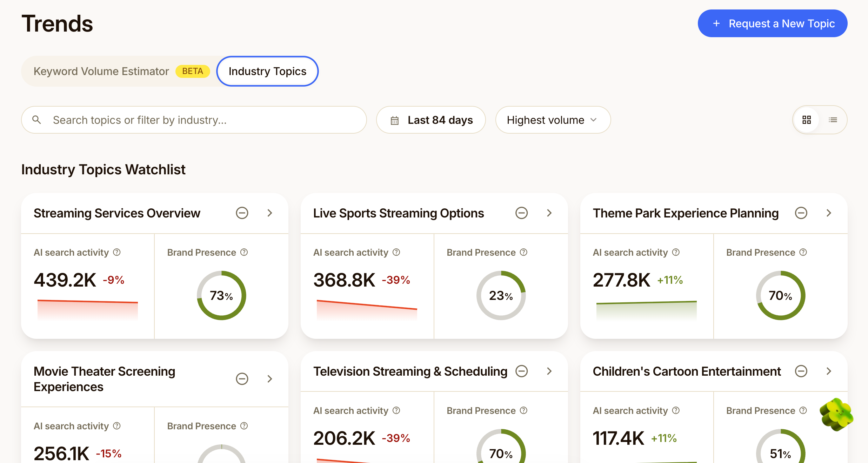The height and width of the screenshot is (463, 868).
Task: Click AI search activity help icon, Live Sports
Action: pos(396,252)
